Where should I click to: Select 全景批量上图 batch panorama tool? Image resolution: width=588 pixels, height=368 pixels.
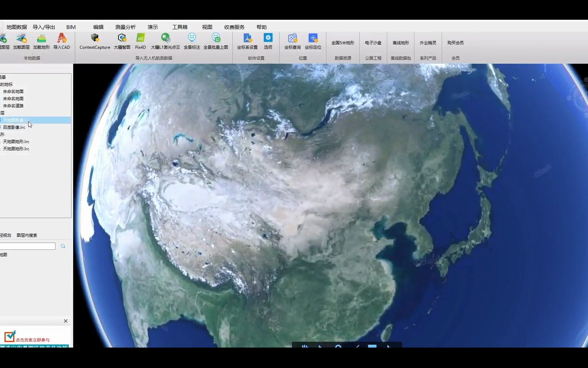coord(216,42)
